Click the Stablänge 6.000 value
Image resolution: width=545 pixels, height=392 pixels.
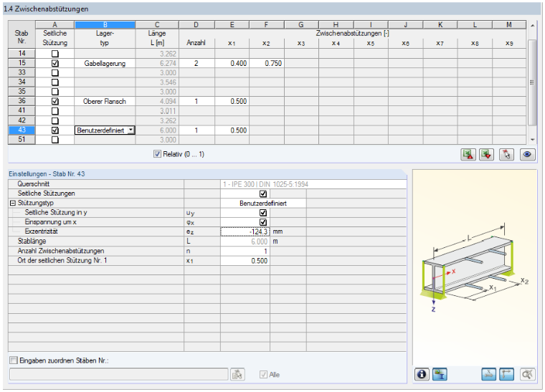[x=245, y=242]
